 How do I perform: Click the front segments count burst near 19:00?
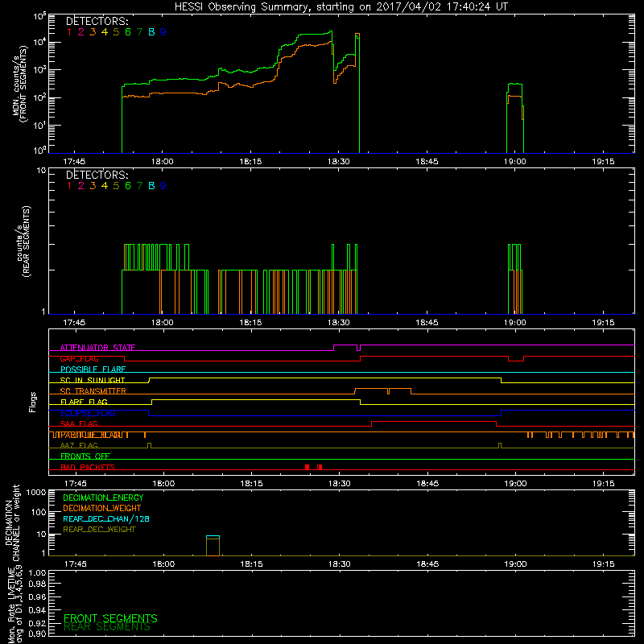(515, 118)
